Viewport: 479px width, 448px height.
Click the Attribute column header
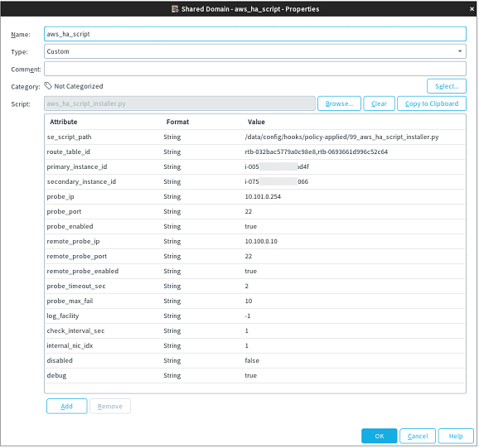(x=64, y=122)
